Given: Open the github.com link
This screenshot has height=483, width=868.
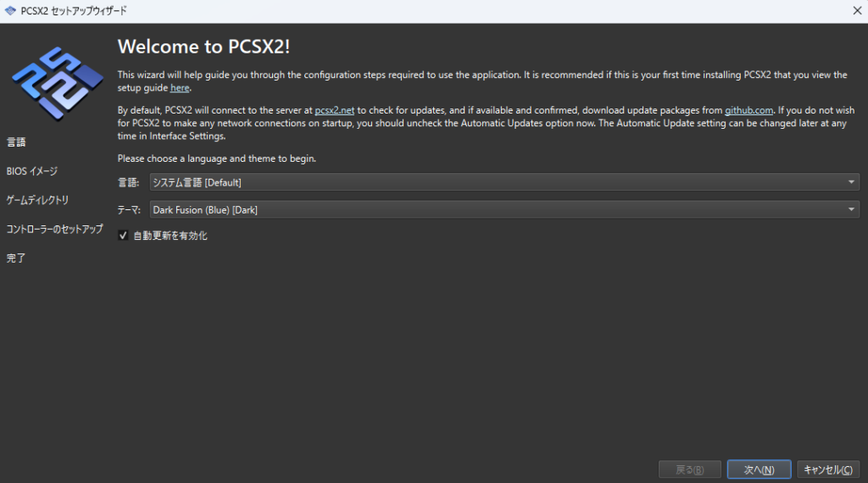Looking at the screenshot, I should pos(749,111).
